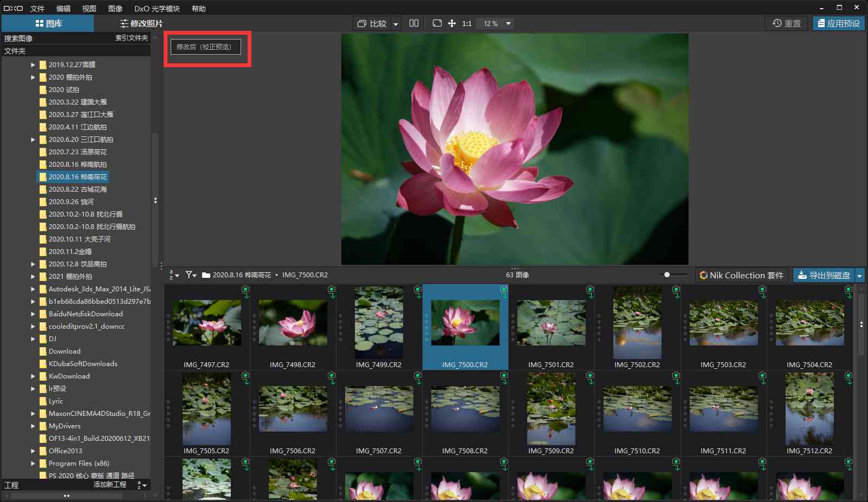This screenshot has width=868, height=502.
Task: Select the pan/move hand tool icon
Action: (x=452, y=23)
